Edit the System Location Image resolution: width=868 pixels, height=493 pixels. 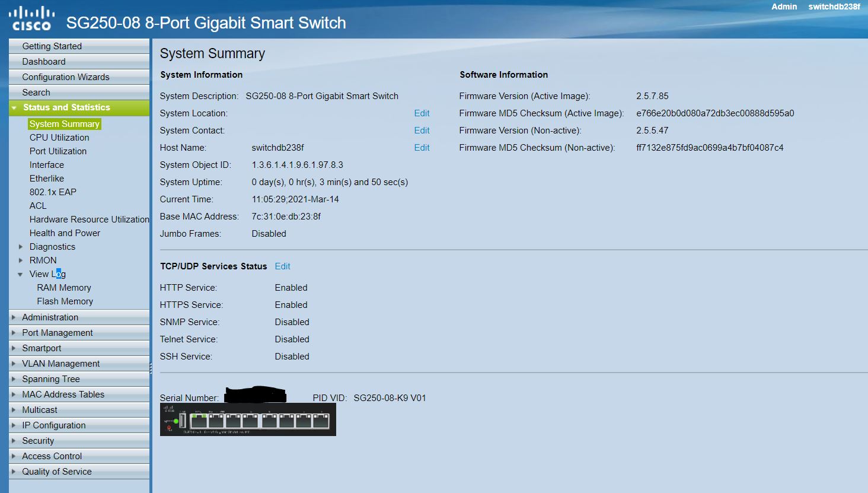422,113
